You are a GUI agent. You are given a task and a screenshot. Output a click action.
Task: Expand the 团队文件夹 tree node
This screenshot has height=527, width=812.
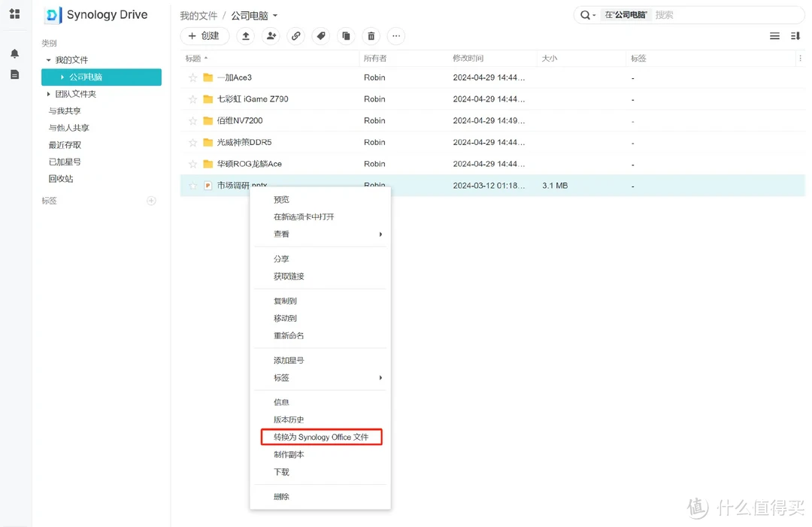tap(49, 94)
